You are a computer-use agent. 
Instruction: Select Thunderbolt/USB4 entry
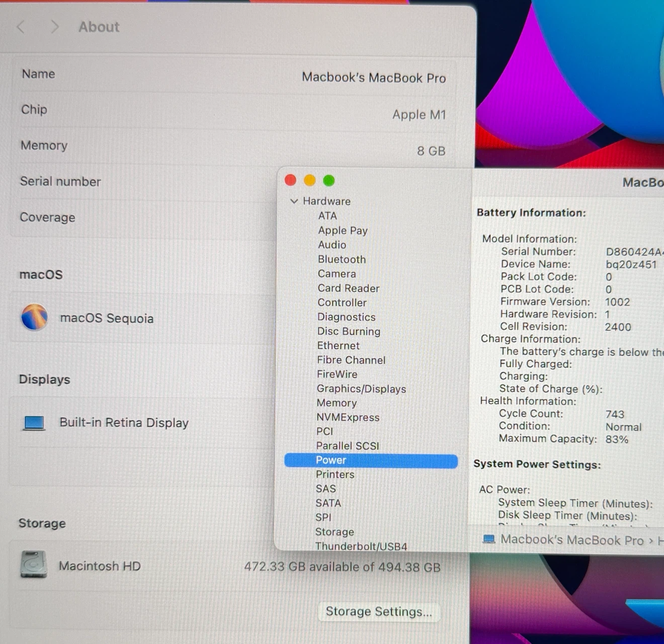[361, 546]
